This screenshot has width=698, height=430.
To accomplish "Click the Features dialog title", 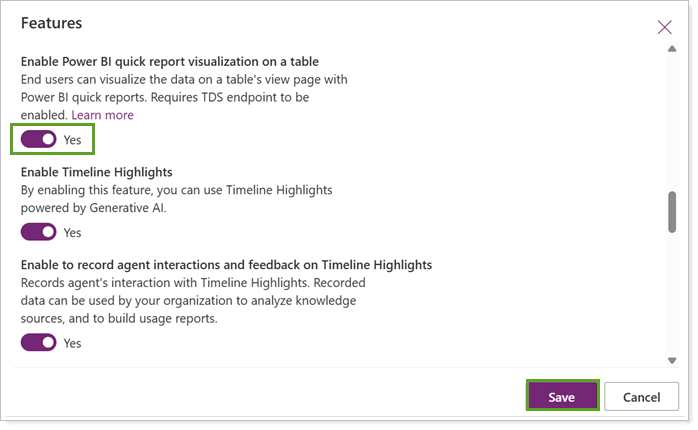I will point(51,22).
